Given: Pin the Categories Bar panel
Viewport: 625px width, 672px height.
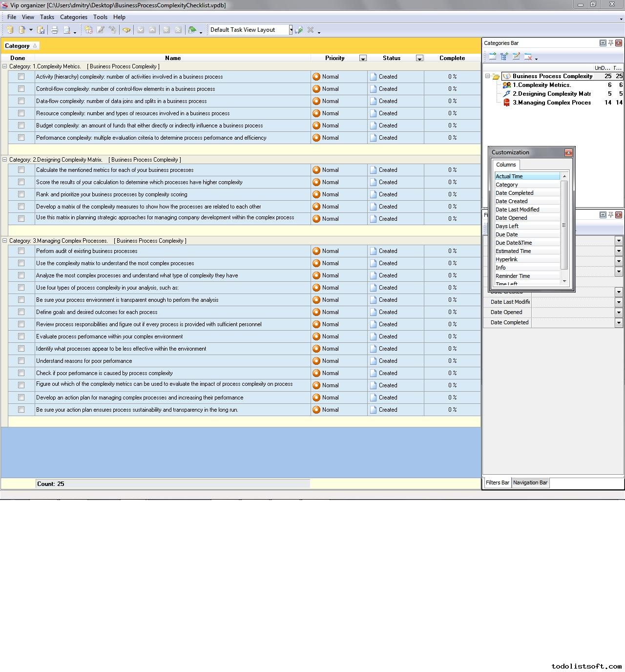Looking at the screenshot, I should [610, 43].
